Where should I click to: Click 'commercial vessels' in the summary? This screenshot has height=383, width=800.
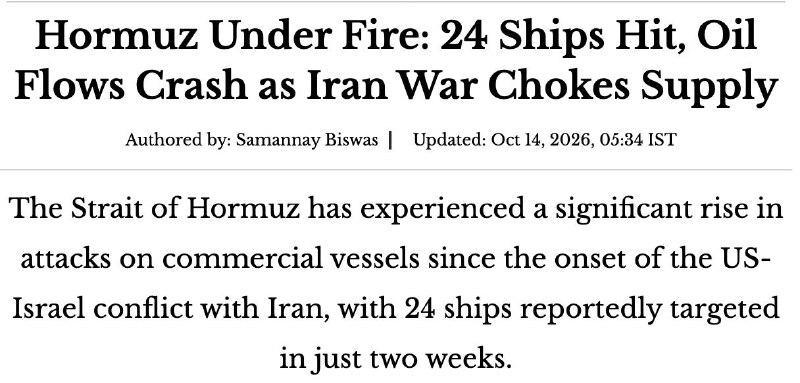(x=291, y=259)
